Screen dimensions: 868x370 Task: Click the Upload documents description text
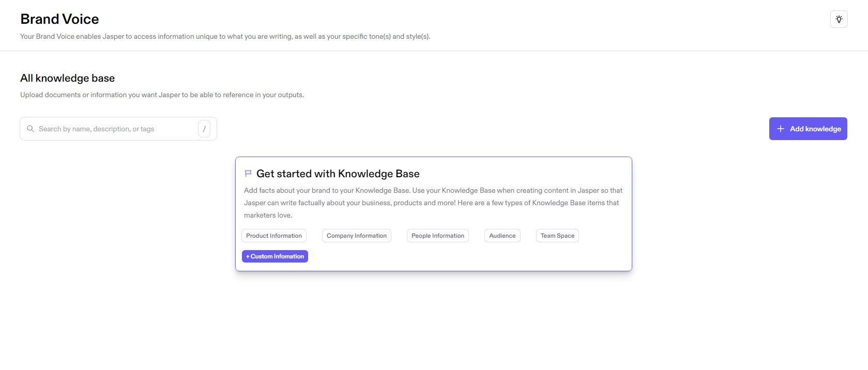tap(162, 95)
